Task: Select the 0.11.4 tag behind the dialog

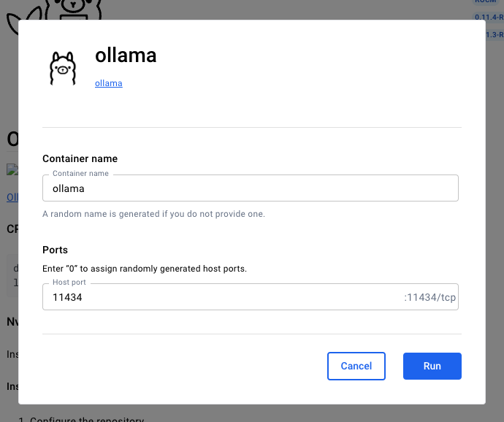Action: point(489,17)
